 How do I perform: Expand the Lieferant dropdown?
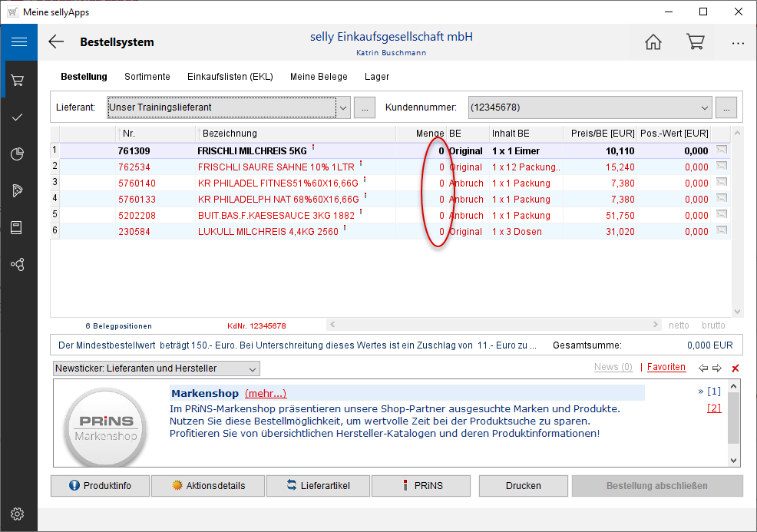(x=343, y=107)
